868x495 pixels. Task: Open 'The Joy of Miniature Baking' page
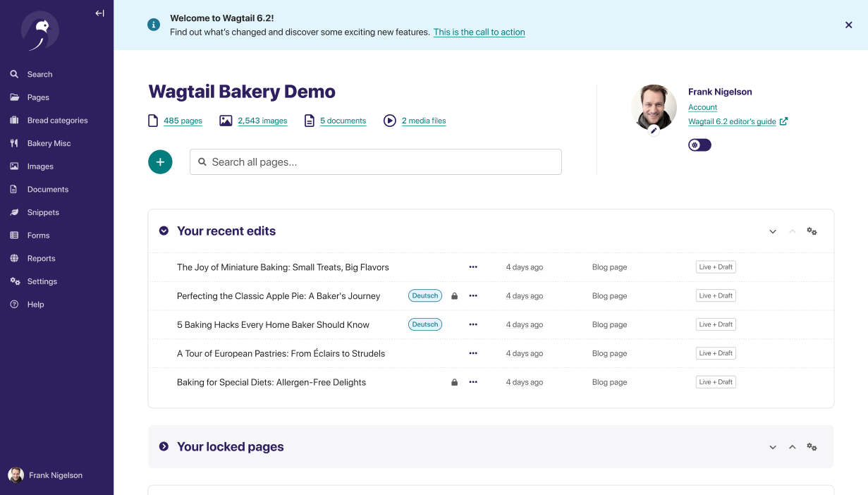[x=283, y=267]
